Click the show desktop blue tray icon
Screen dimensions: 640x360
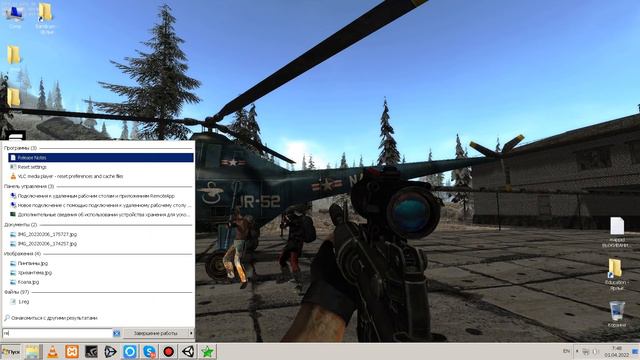click(x=636, y=351)
